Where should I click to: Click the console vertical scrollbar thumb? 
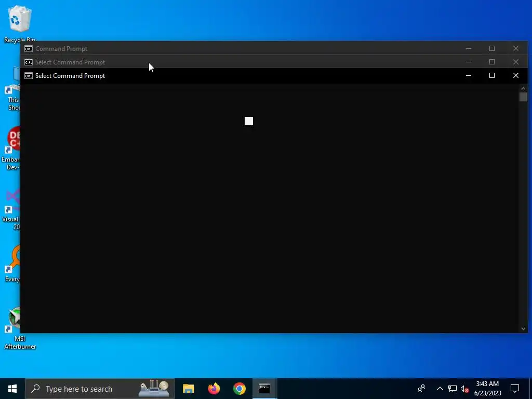click(523, 97)
